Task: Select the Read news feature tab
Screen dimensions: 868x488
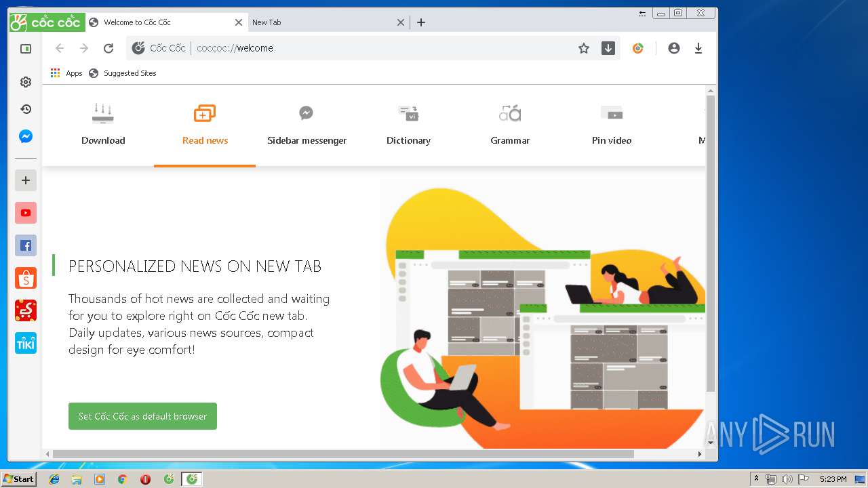Action: coord(205,125)
